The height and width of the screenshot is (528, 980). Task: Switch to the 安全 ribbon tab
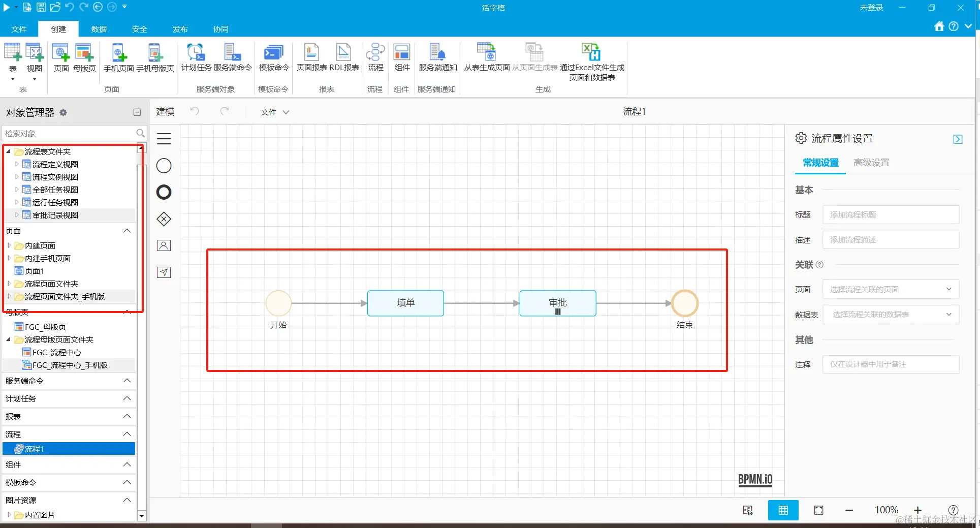point(140,29)
